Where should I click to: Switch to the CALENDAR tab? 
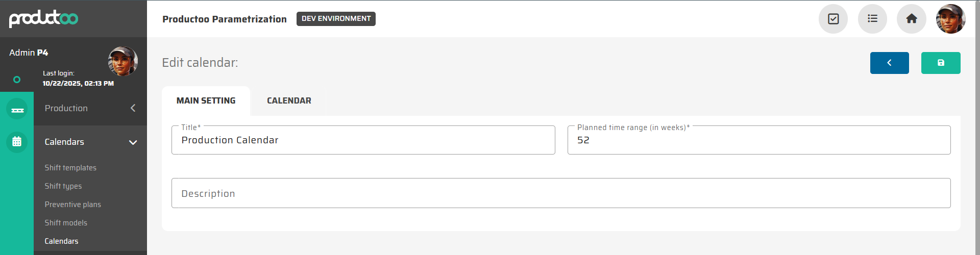289,101
